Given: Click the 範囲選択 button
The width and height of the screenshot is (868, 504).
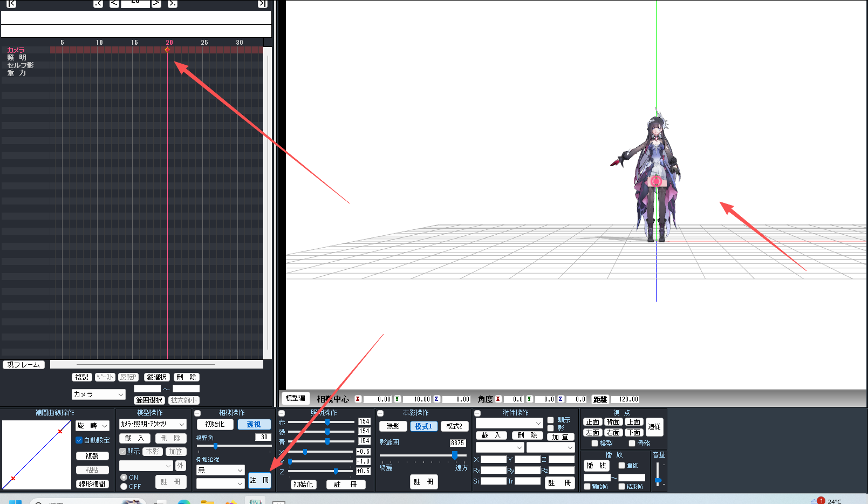Looking at the screenshot, I should [149, 400].
